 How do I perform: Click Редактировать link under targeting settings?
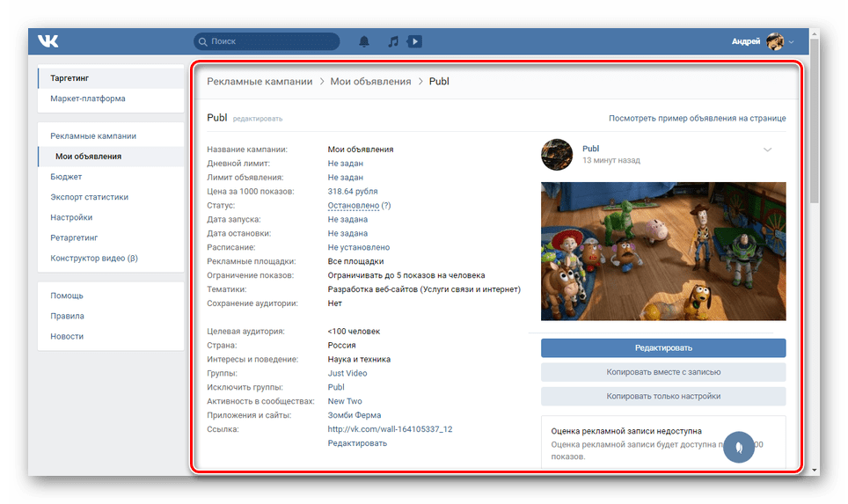point(357,443)
